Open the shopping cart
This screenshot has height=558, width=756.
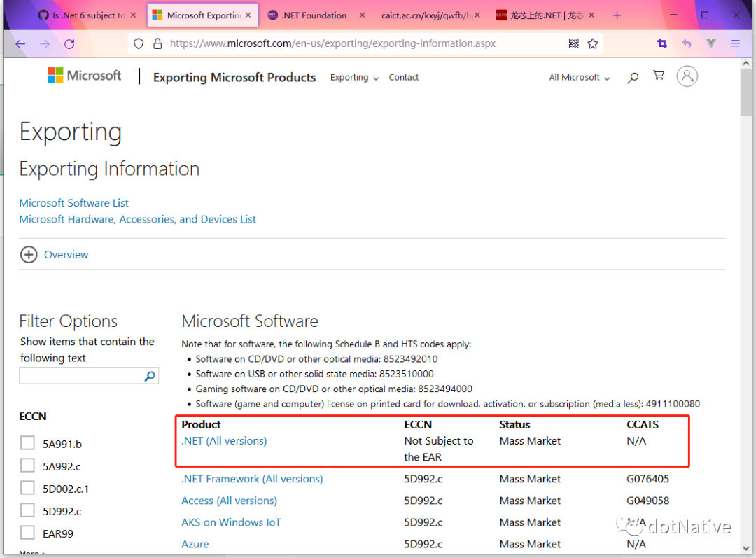(659, 75)
